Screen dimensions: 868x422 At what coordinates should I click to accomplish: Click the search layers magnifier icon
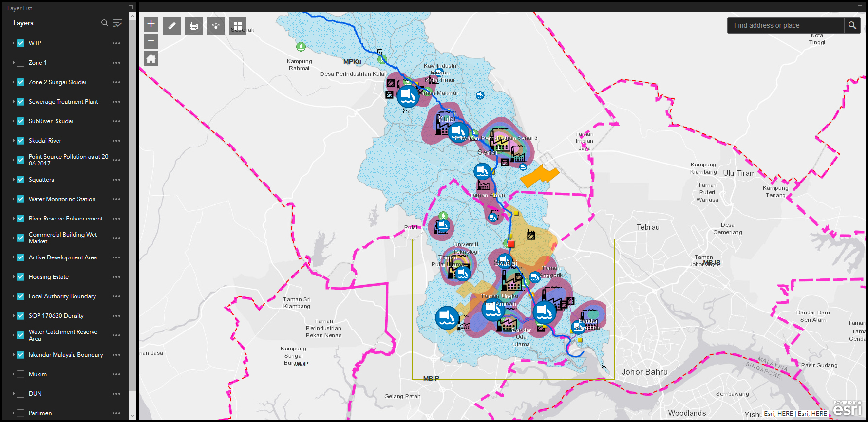(104, 23)
